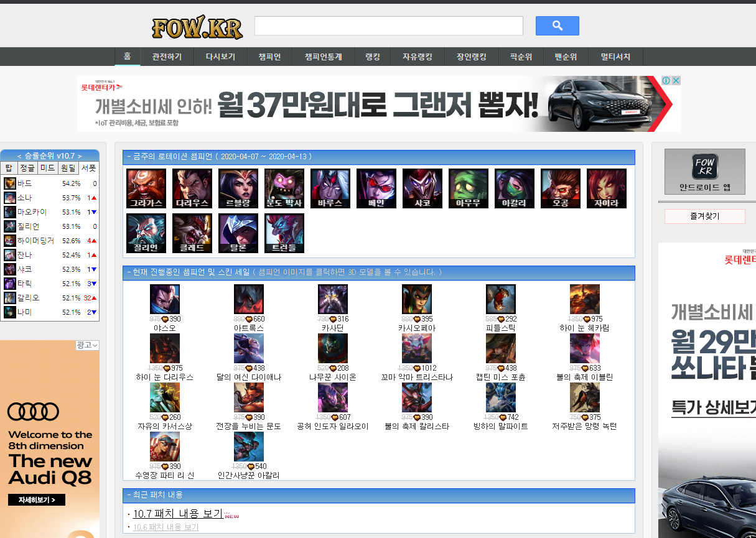Open 카시오페아 sale champion image

coord(417,300)
